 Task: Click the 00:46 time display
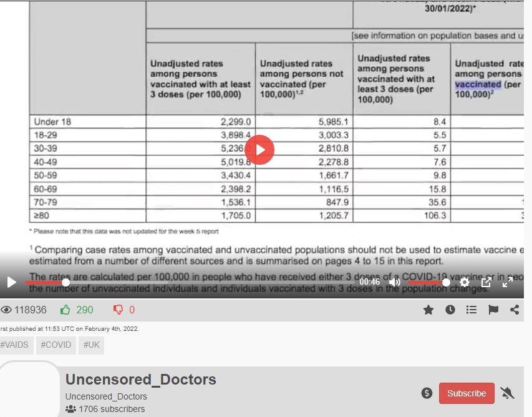pyautogui.click(x=370, y=282)
